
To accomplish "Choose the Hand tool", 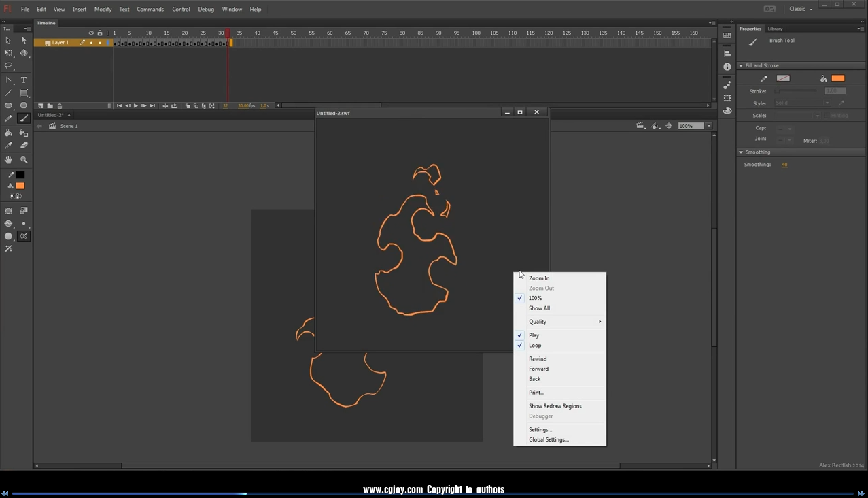I will [x=8, y=160].
